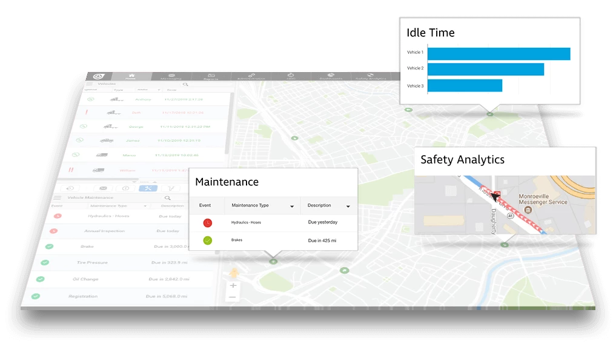Image resolution: width=616 pixels, height=364 pixels.
Task: Click the company logo in top bar
Action: pos(99,76)
